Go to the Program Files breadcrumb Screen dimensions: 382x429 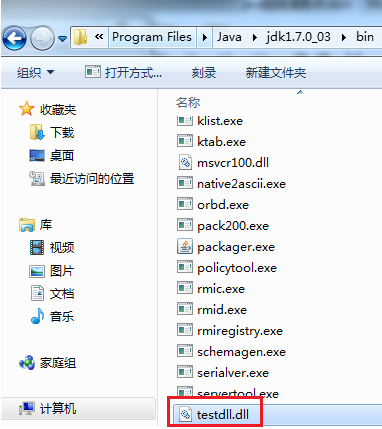(x=152, y=37)
